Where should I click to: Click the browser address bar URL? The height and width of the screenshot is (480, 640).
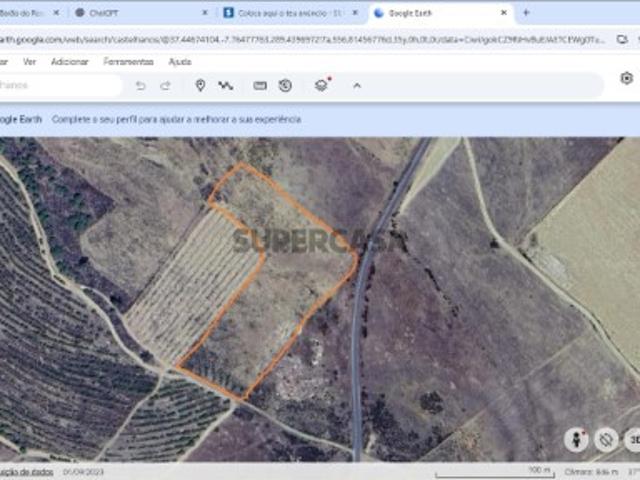[301, 40]
